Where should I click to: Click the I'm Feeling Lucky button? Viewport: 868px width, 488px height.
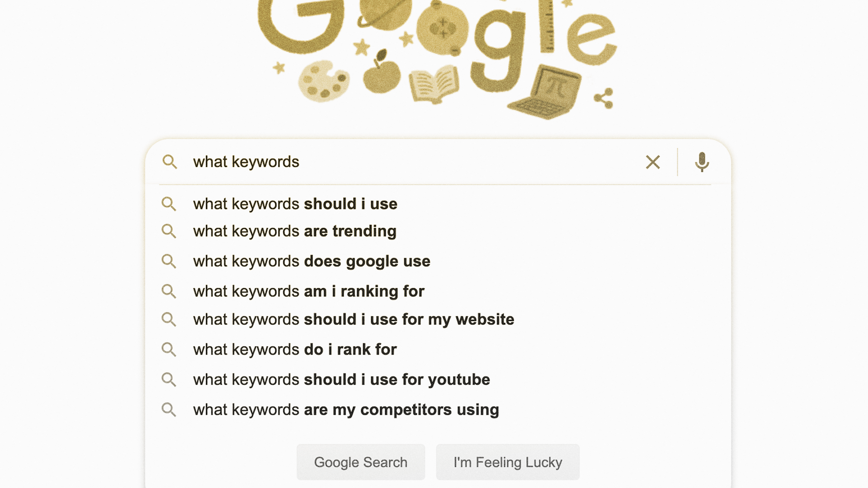click(x=508, y=462)
